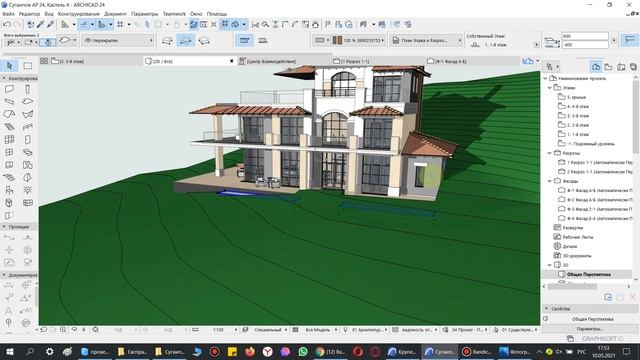Close the 3D / Все tab

(x=231, y=61)
